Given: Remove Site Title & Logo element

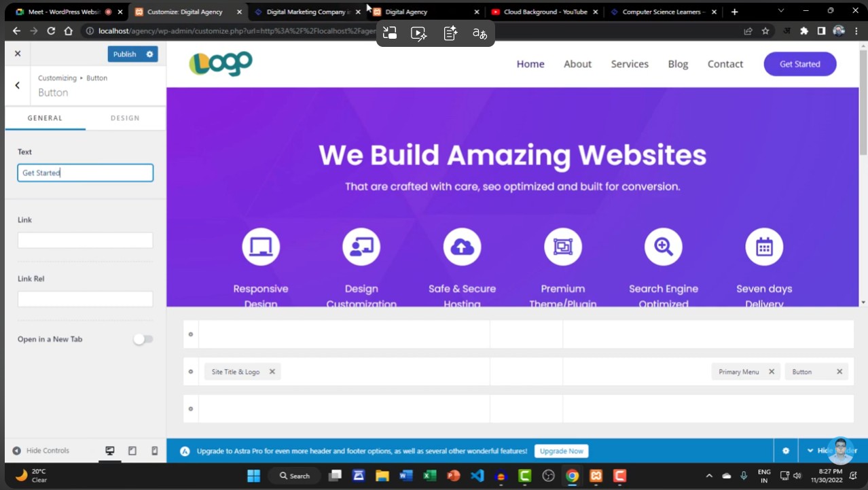Looking at the screenshot, I should coord(272,372).
